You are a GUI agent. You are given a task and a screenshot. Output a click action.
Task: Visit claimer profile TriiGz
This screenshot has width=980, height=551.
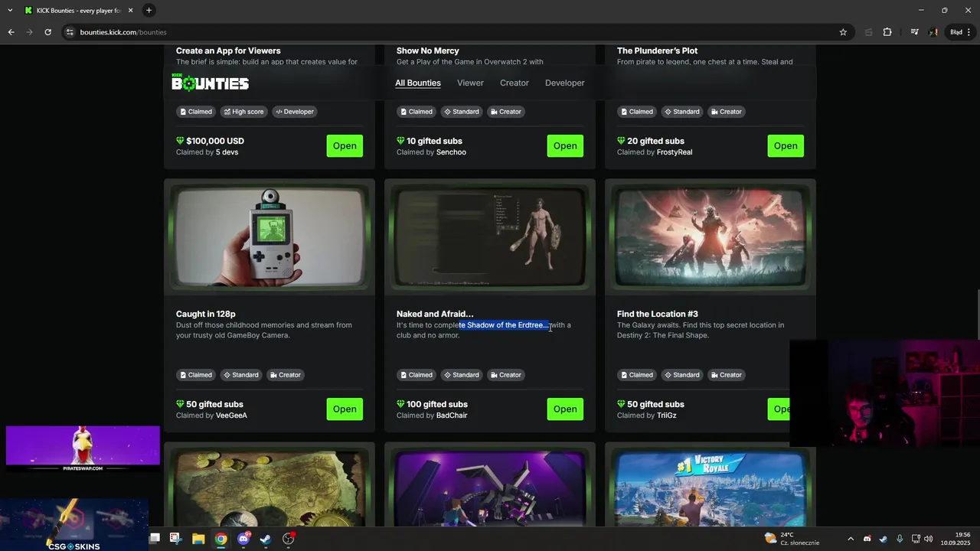tap(666, 416)
